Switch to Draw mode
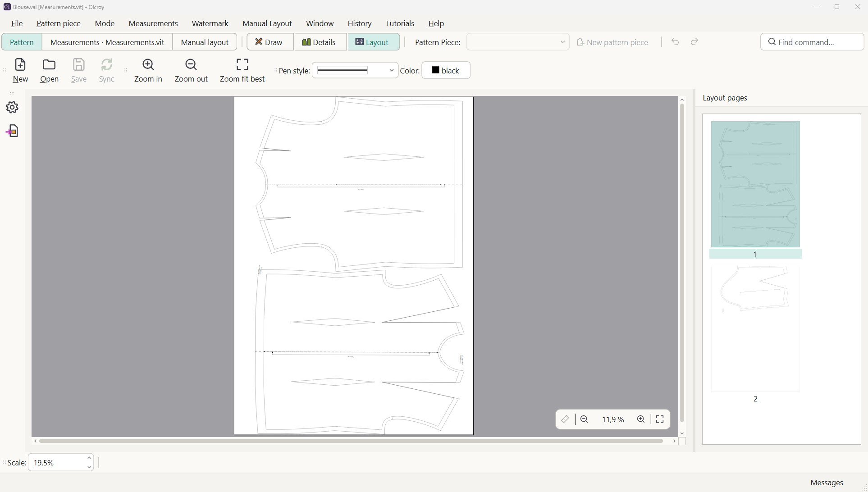868x492 pixels. coord(269,42)
